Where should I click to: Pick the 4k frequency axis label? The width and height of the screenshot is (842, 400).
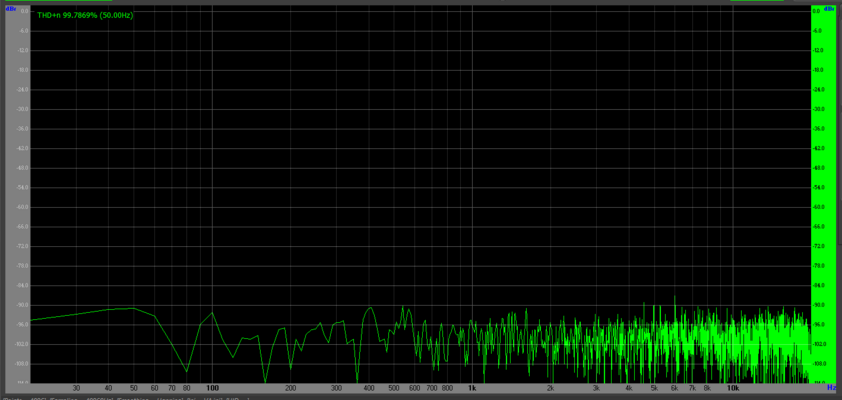click(x=629, y=388)
